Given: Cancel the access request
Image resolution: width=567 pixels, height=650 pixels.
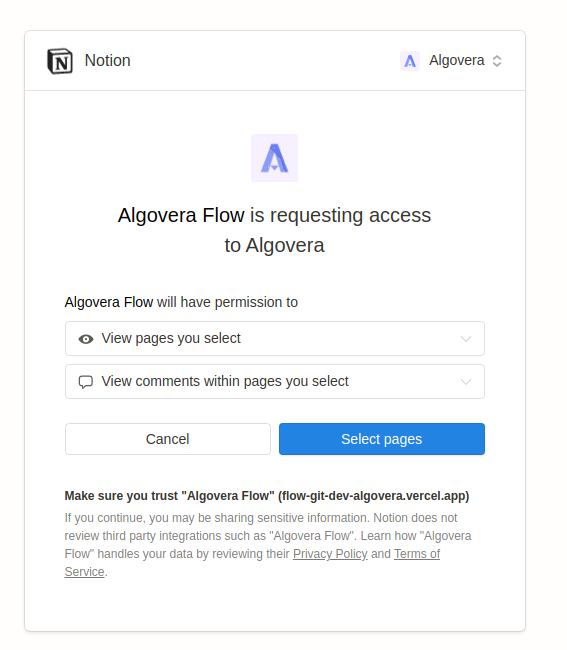Looking at the screenshot, I should point(168,439).
